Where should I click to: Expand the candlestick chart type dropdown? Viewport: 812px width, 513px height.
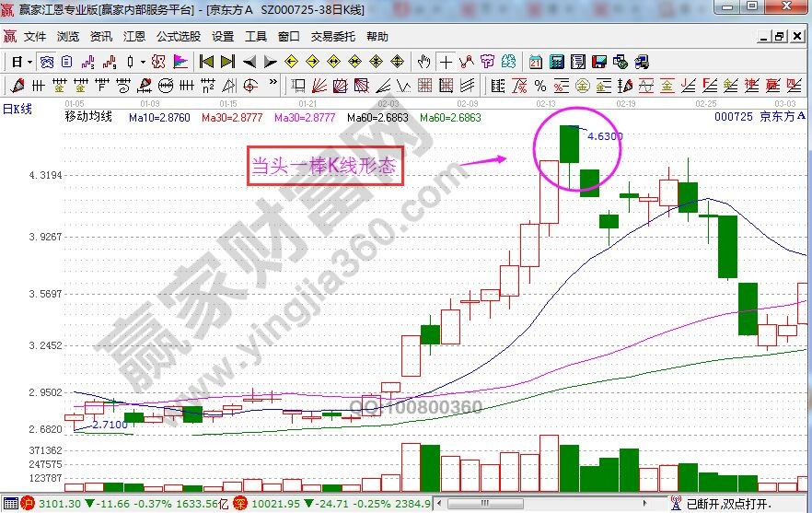[142, 62]
